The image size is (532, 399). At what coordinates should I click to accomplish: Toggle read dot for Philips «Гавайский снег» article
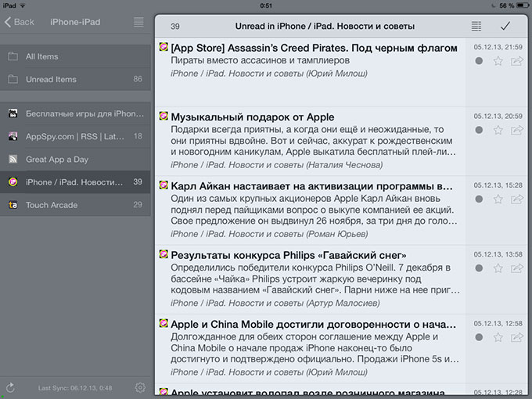click(x=479, y=268)
